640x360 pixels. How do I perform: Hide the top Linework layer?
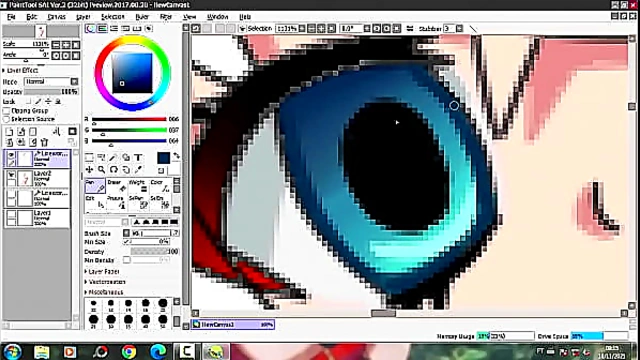tap(11, 155)
